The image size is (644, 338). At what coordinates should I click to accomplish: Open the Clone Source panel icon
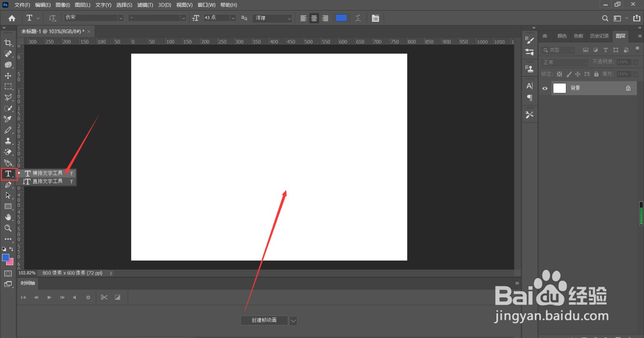point(530,68)
